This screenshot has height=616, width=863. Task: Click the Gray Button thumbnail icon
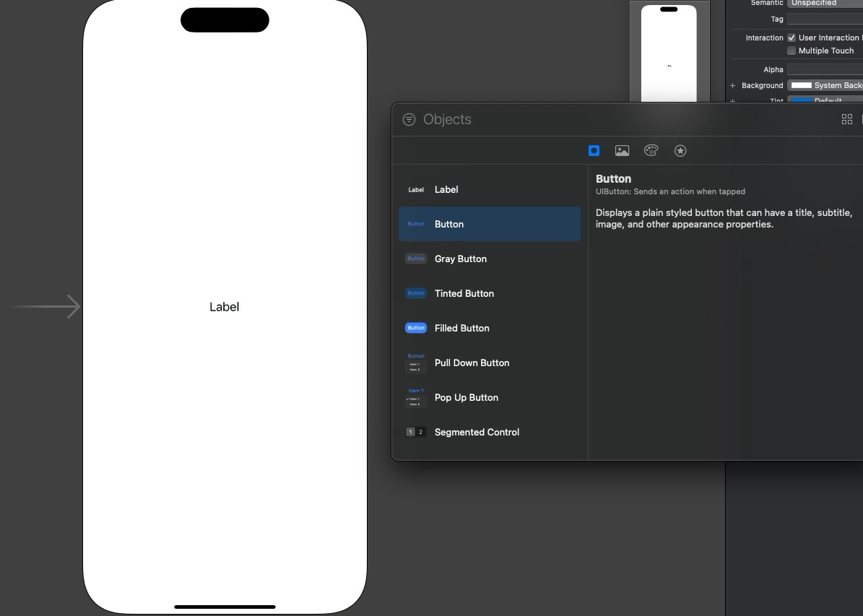416,259
